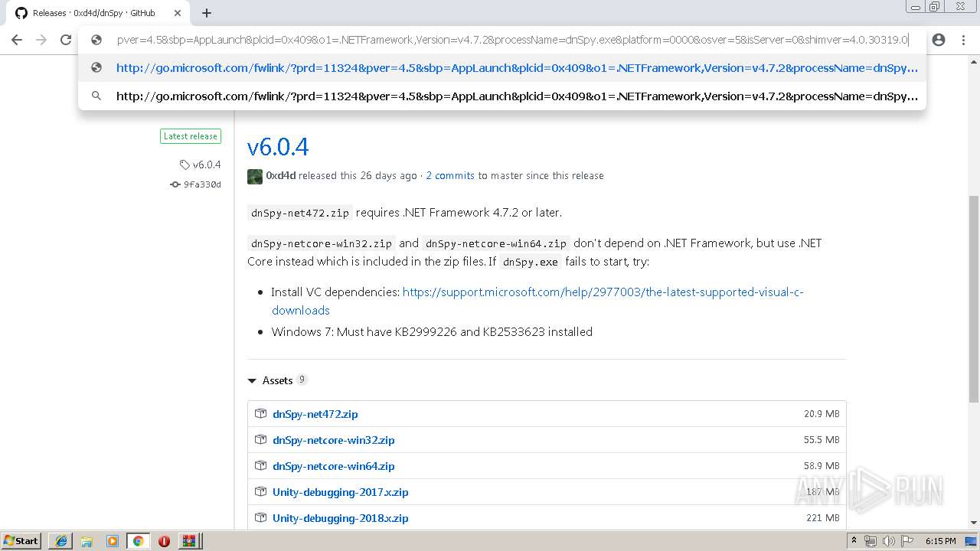
Task: Collapse the Assets section
Action: click(277, 380)
